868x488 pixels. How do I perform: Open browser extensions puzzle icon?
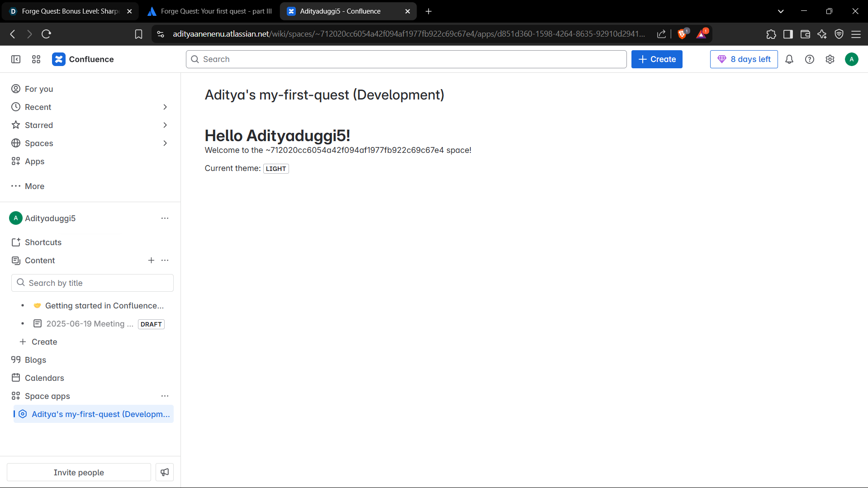click(x=771, y=34)
